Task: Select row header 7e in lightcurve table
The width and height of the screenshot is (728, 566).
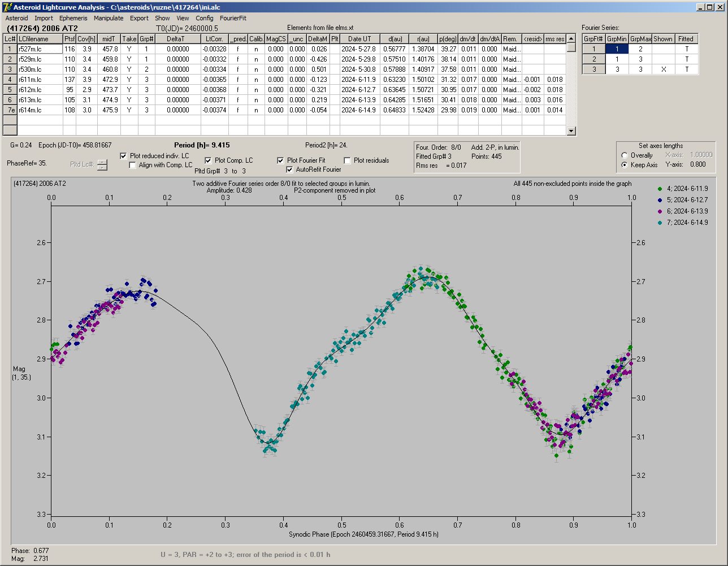Action: click(x=10, y=110)
